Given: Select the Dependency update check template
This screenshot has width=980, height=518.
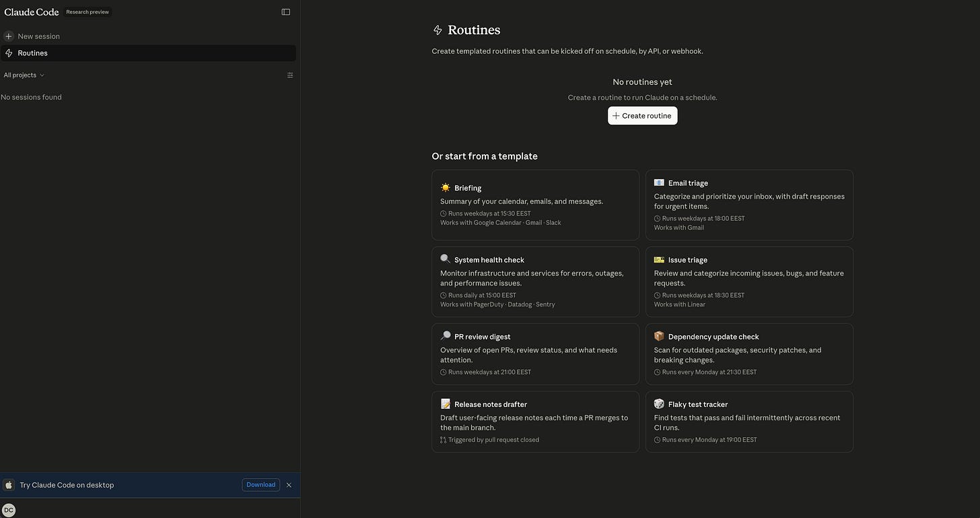Looking at the screenshot, I should [x=749, y=354].
